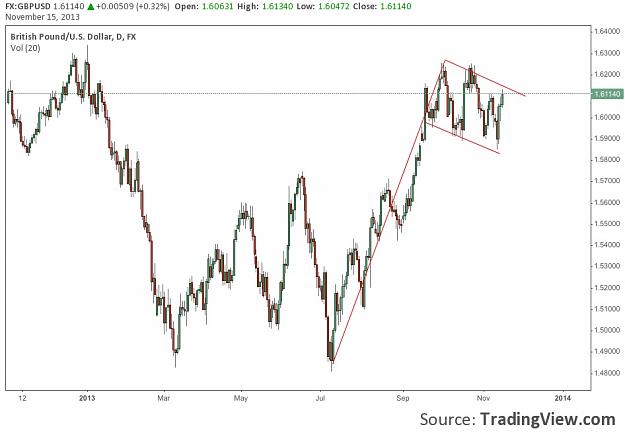Screen dimensions: 625x437
Task: Click the 1.52000 price axis label
Action: (x=607, y=287)
